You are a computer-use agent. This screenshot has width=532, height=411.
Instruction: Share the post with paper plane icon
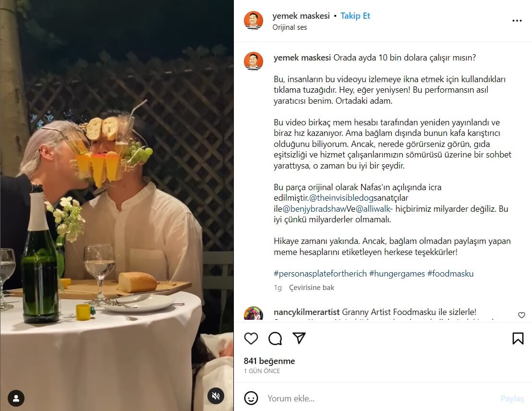click(x=299, y=338)
